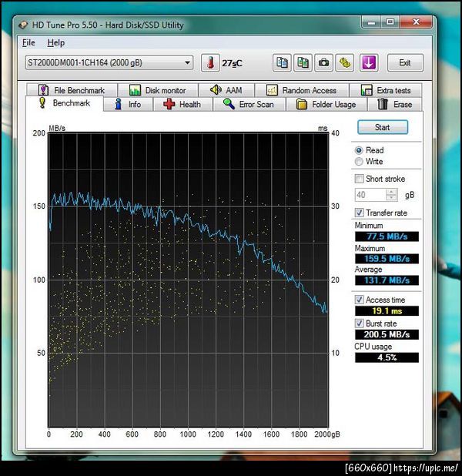Copy screenshot to clipboard toolbar icon
Screen dimensions: 462x476
(x=303, y=63)
